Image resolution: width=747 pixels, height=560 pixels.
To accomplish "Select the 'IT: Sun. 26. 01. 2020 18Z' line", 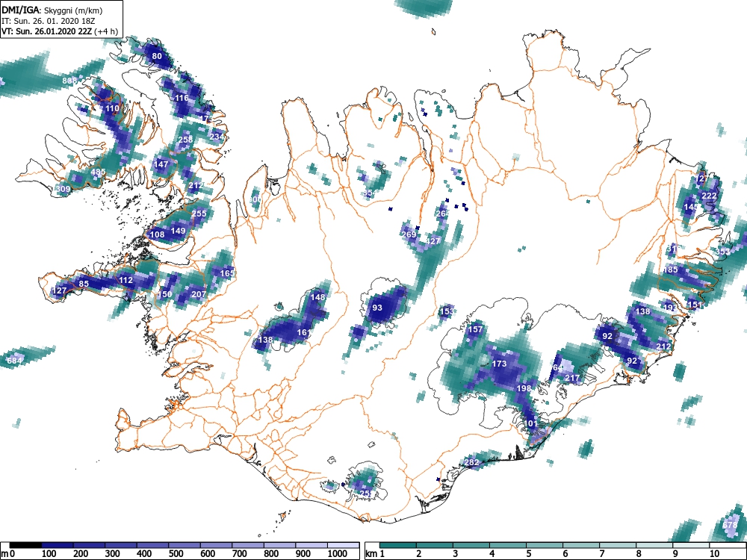I will [x=48, y=21].
